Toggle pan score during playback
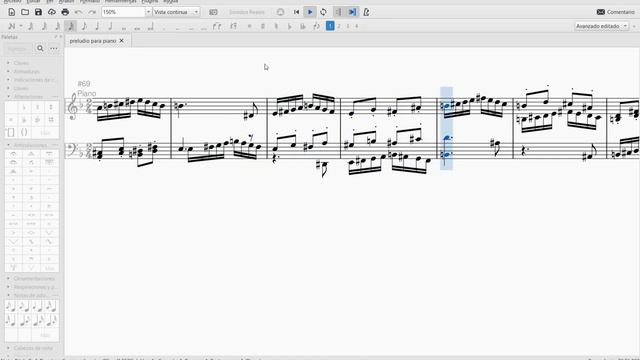 (x=352, y=12)
